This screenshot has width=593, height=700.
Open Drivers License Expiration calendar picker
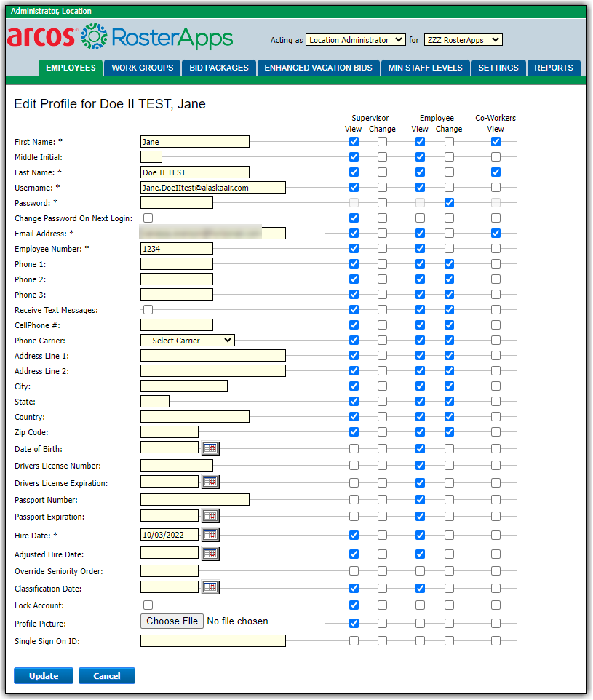coord(210,482)
